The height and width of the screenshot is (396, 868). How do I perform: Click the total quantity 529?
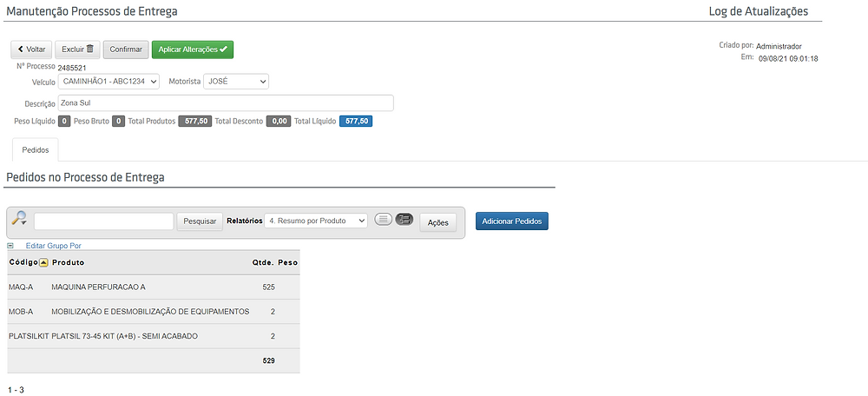269,360
